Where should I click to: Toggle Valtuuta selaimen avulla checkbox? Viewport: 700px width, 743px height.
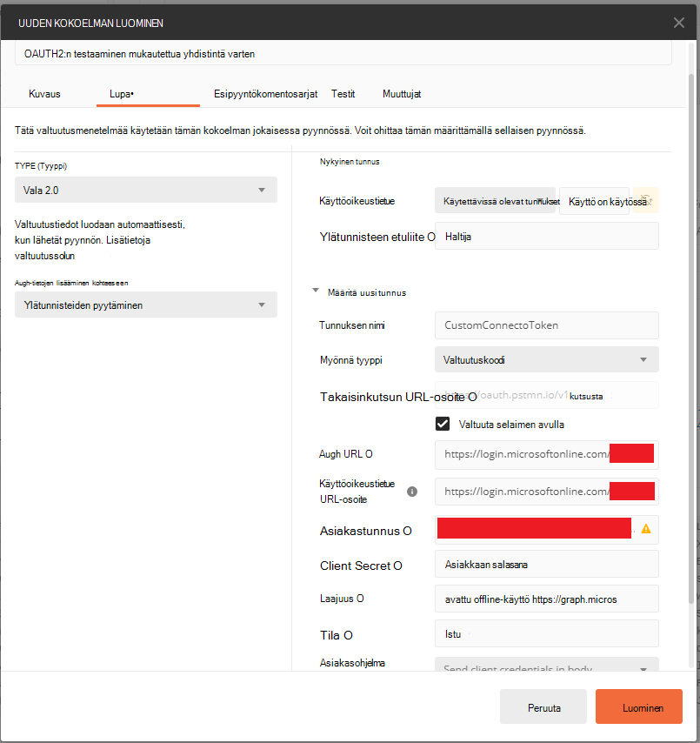tap(443, 424)
